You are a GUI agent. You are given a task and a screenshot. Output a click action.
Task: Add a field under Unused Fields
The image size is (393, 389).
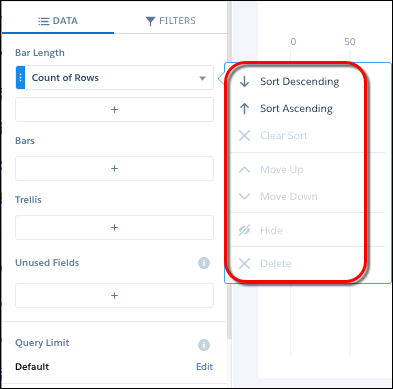coord(114,295)
